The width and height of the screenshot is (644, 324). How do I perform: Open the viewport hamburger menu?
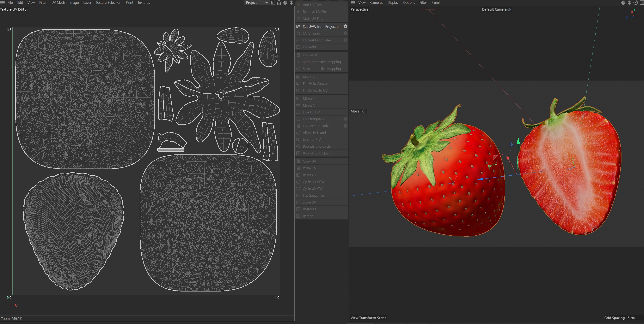(353, 2)
